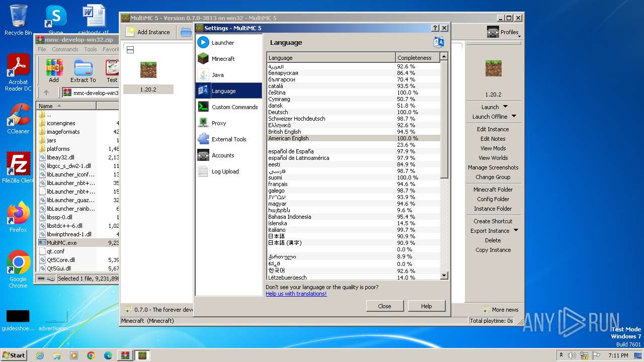Image resolution: width=644 pixels, height=362 pixels.
Task: Open FileZilla Client desktop shortcut
Action: point(18,168)
